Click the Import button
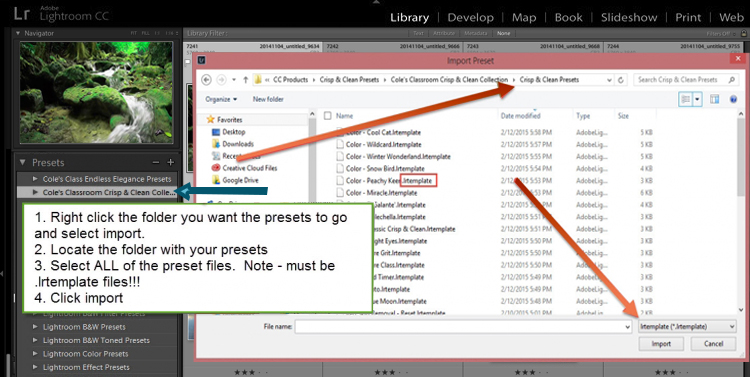 click(x=661, y=344)
